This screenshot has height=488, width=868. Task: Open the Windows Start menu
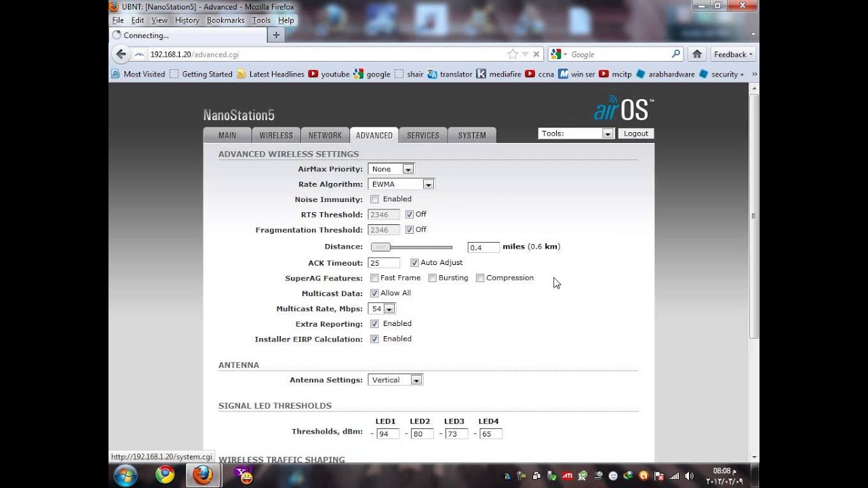[x=125, y=475]
